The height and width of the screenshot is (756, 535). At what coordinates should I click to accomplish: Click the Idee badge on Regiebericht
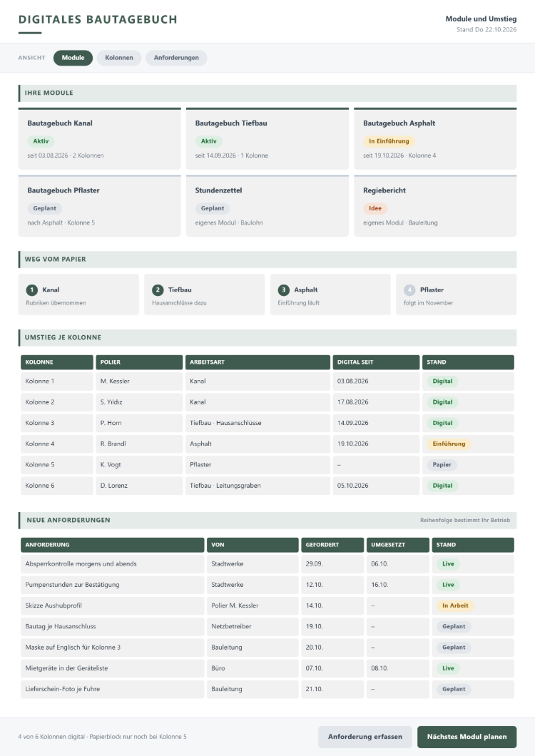(374, 208)
